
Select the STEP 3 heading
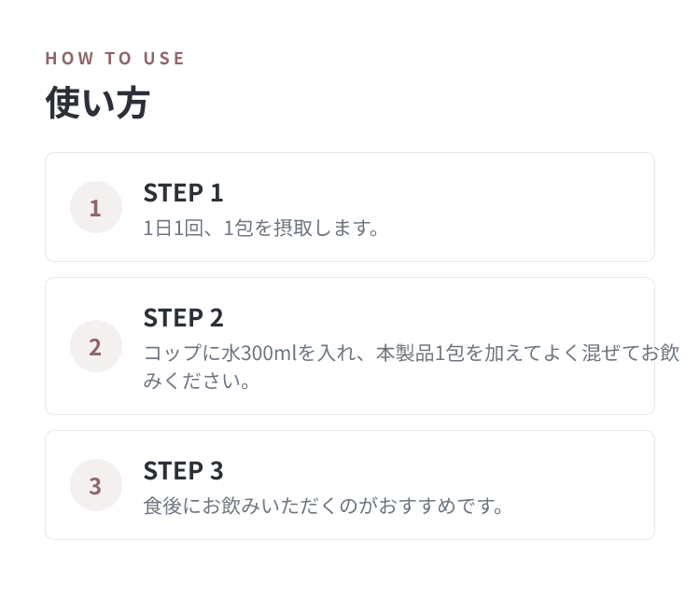click(x=183, y=471)
